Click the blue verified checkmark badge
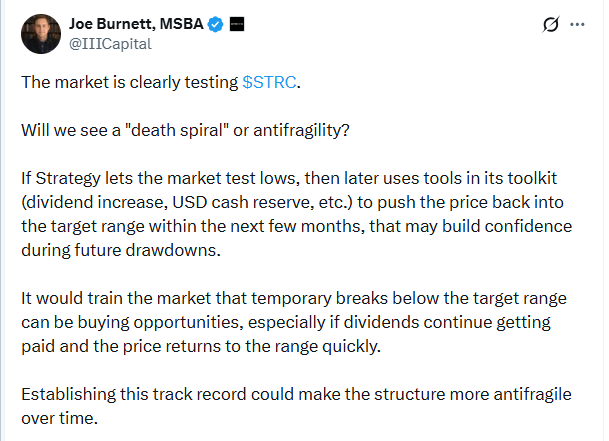Image resolution: width=609 pixels, height=441 pixels. (216, 24)
